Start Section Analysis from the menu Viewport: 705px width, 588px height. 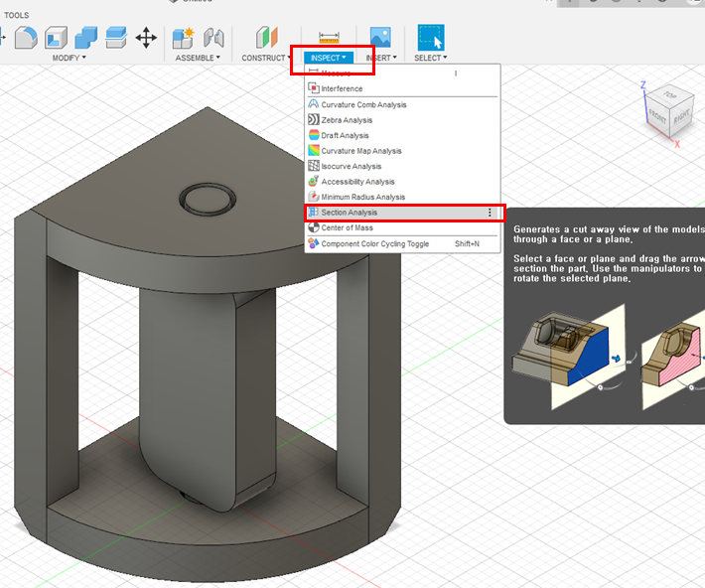click(402, 213)
